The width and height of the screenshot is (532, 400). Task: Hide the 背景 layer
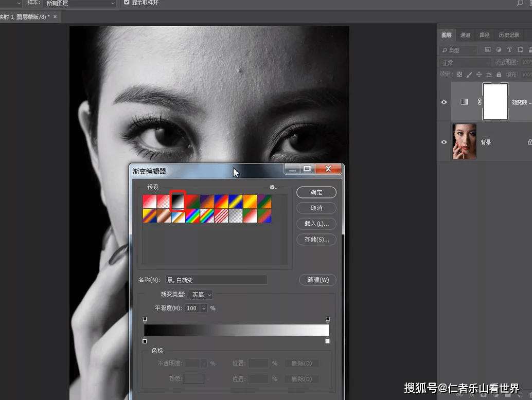[444, 142]
